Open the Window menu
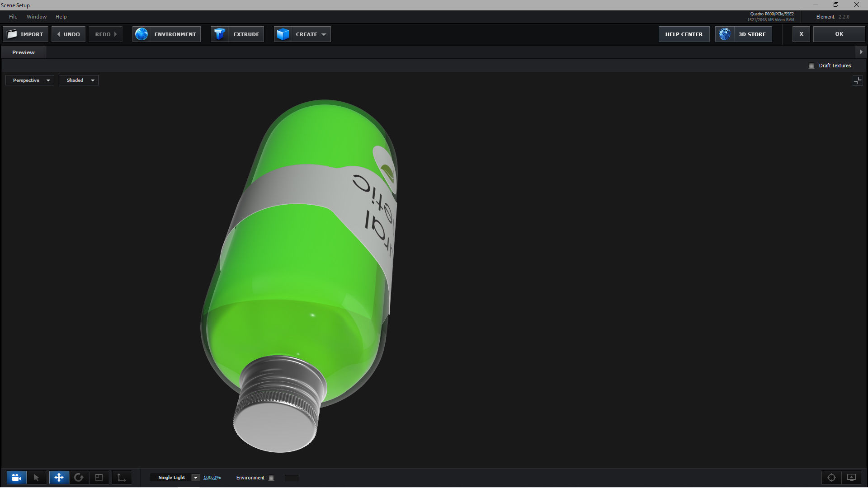This screenshot has height=488, width=868. click(37, 17)
